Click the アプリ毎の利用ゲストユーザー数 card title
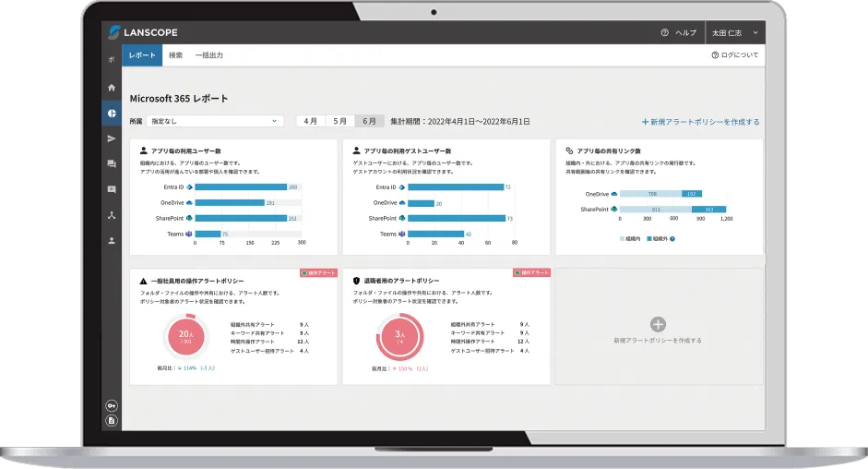This screenshot has width=868, height=469. tap(408, 150)
